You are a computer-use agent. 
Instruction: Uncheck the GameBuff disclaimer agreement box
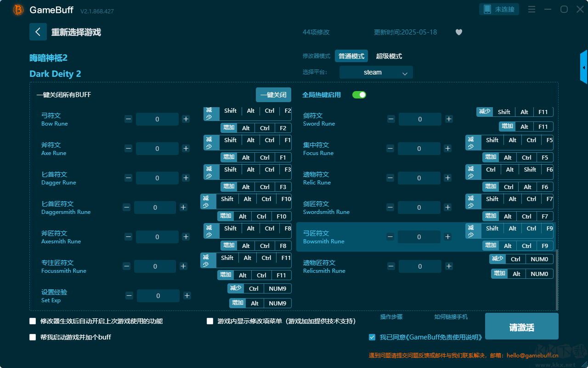(372, 337)
